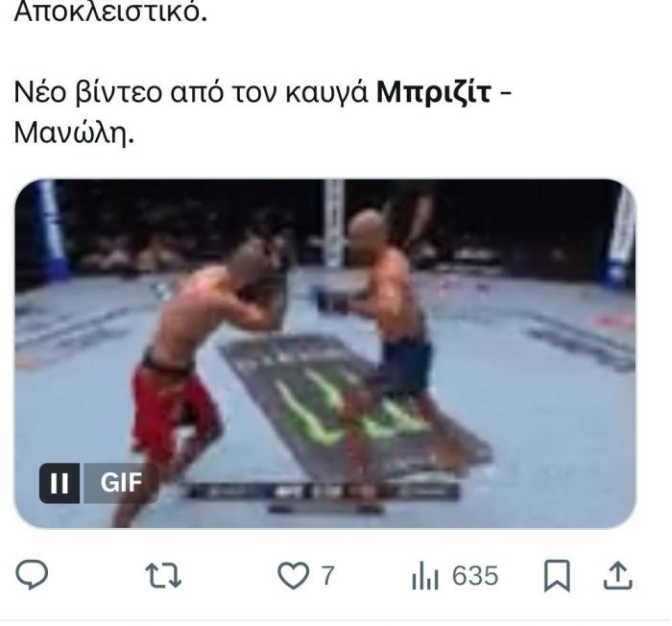Click the GIF label badge
The height and width of the screenshot is (626, 672).
pos(121,483)
